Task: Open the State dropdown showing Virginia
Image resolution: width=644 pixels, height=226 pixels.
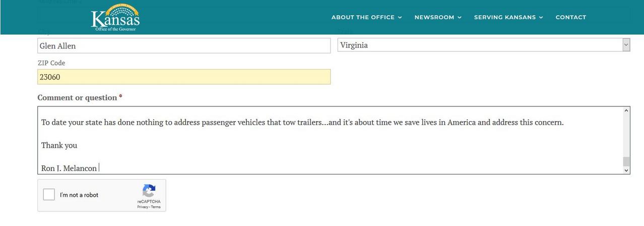Action: (484, 45)
